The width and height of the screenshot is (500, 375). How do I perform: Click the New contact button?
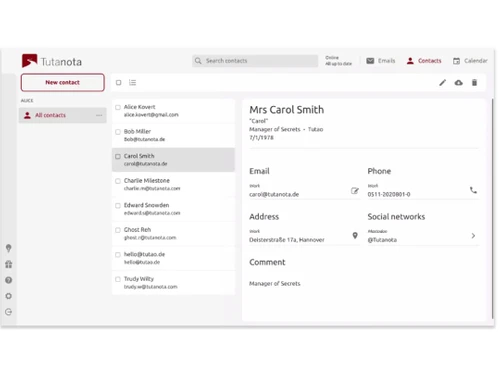tap(63, 82)
